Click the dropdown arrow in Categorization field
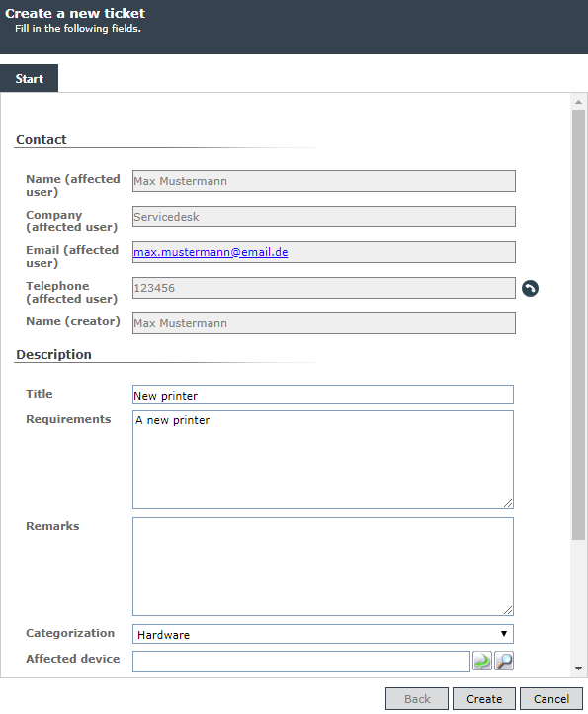This screenshot has height=714, width=588. tap(504, 634)
